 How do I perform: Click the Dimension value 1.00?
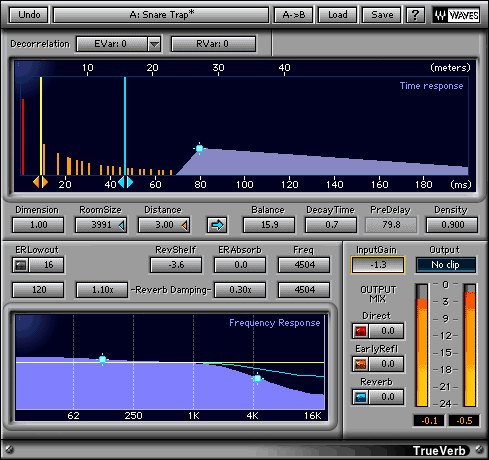(38, 225)
